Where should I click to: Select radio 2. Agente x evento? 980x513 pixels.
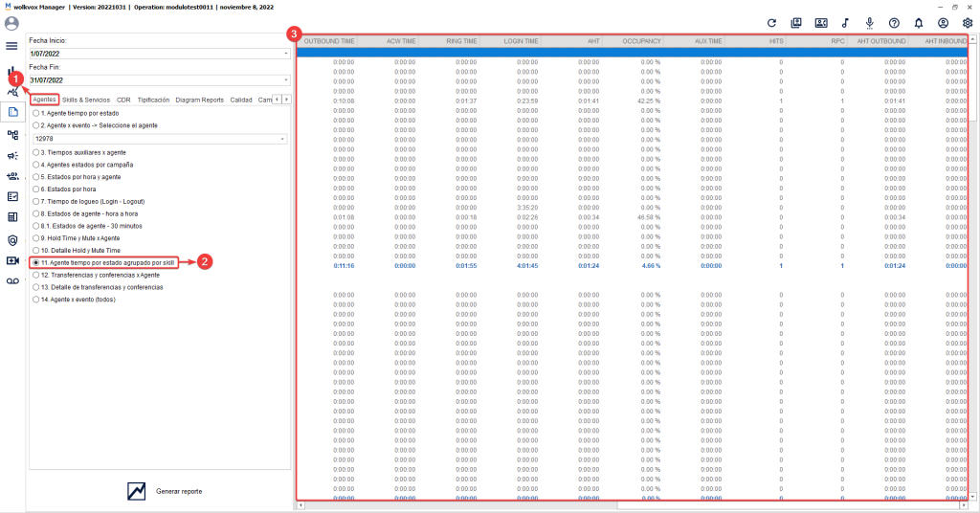click(35, 125)
